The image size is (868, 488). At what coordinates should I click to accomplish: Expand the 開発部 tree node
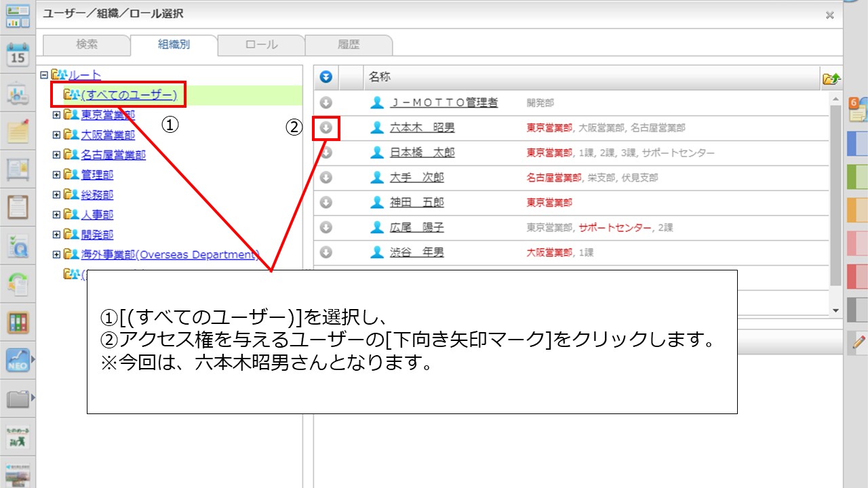(x=57, y=235)
